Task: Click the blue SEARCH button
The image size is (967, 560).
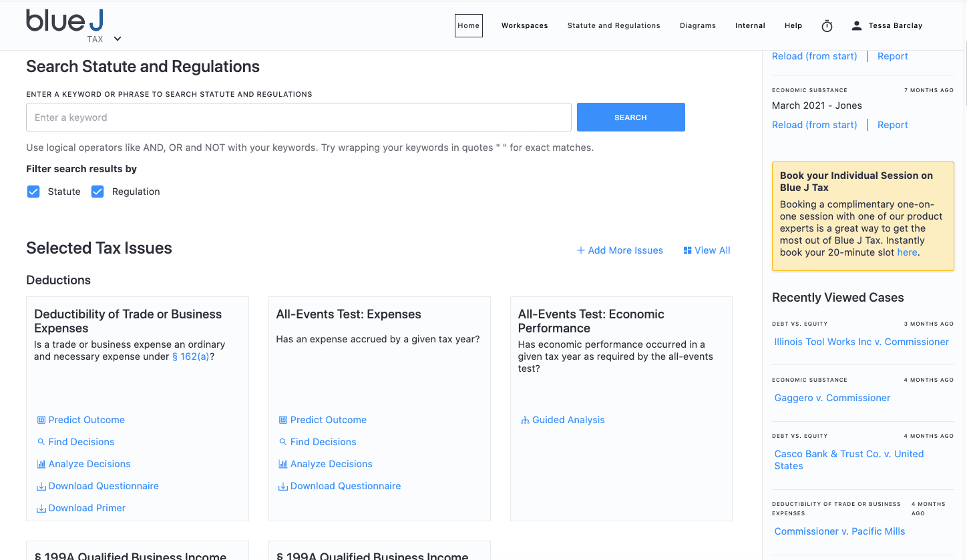Action: tap(631, 117)
